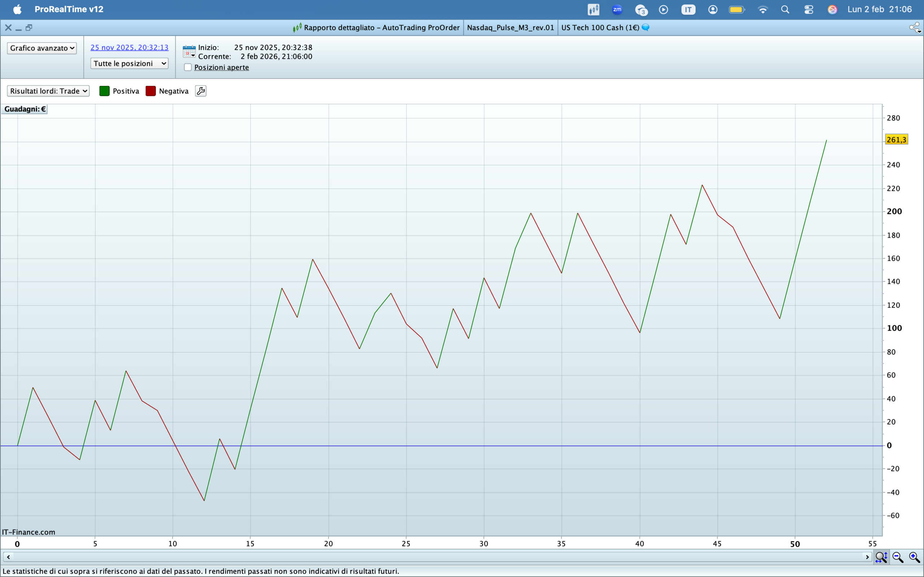Screen dimensions: 924x577
Task: Click the auto-fit zoom magnifier icon
Action: 881,557
